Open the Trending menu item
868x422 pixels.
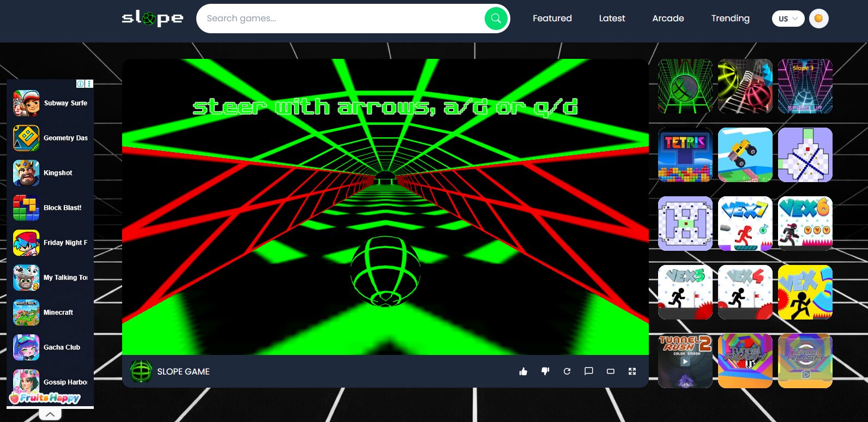point(730,19)
